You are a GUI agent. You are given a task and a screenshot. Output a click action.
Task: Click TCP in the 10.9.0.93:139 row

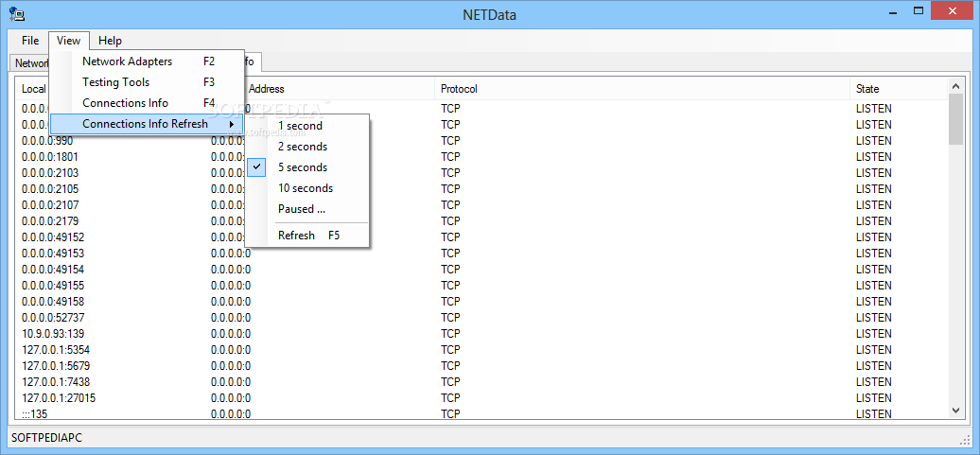pos(450,333)
